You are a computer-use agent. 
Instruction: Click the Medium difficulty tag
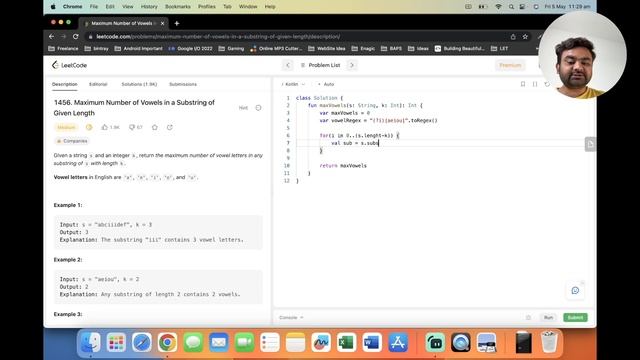tap(66, 127)
